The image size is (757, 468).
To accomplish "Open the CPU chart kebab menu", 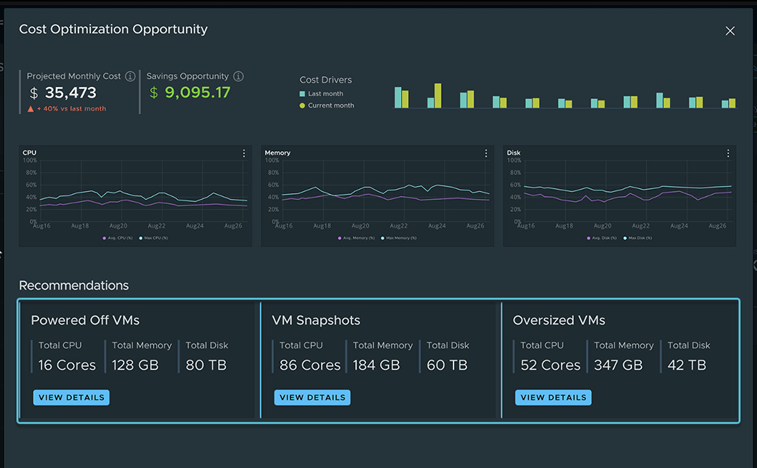I will 244,153.
